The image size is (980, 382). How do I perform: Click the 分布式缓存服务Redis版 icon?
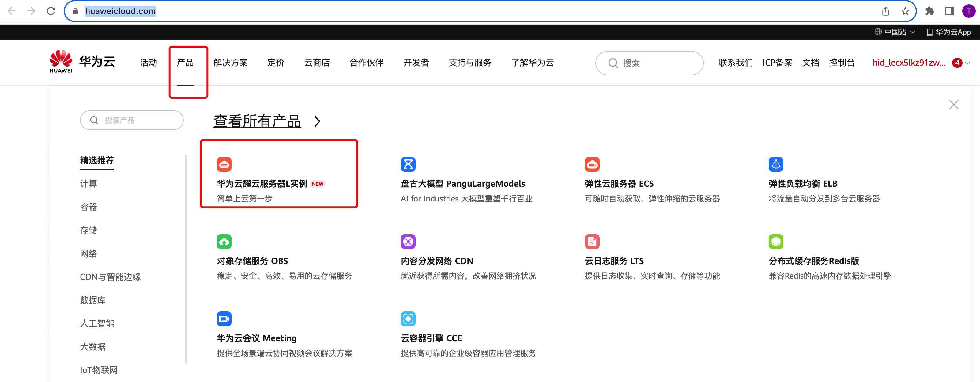(x=776, y=242)
